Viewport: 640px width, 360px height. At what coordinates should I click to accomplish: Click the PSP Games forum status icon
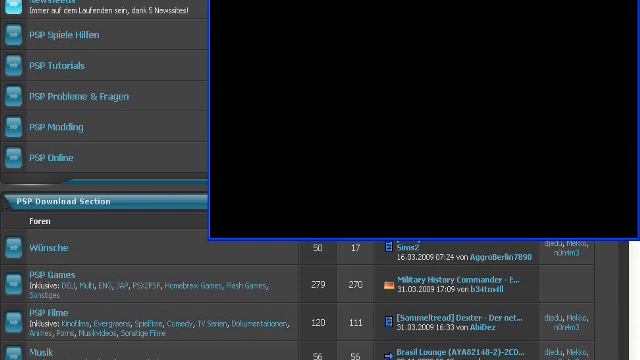click(x=13, y=284)
